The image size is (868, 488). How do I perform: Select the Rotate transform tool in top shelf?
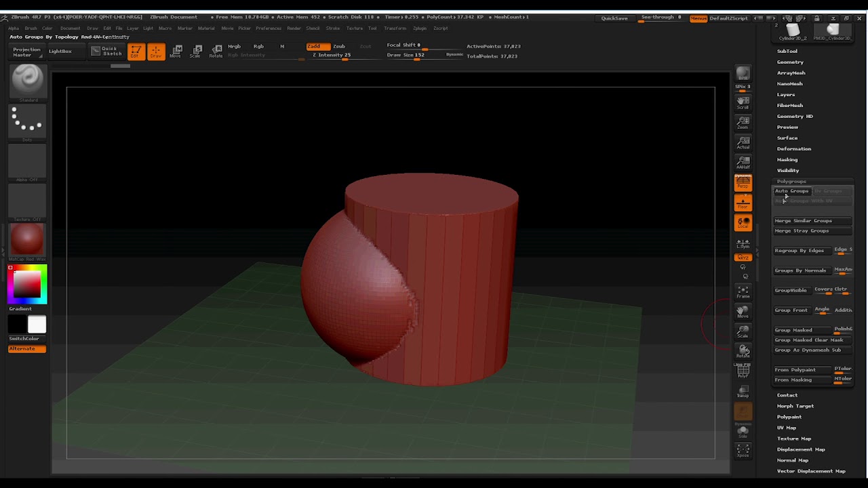(216, 51)
